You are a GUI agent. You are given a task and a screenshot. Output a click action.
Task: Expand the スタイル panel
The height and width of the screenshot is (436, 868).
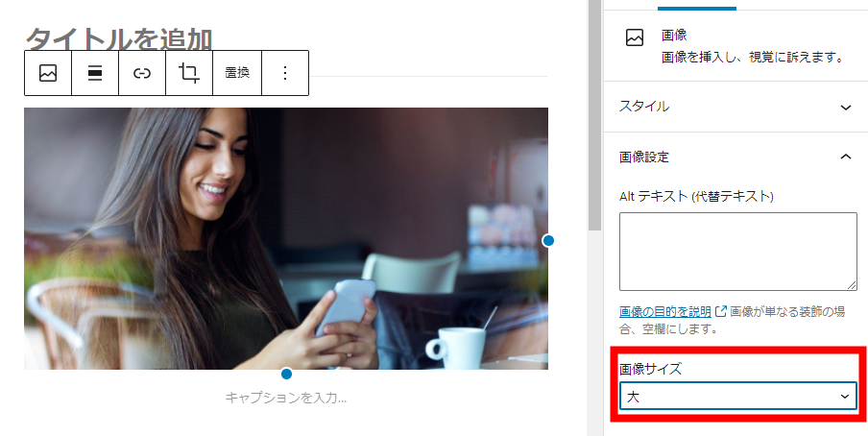pyautogui.click(x=735, y=107)
